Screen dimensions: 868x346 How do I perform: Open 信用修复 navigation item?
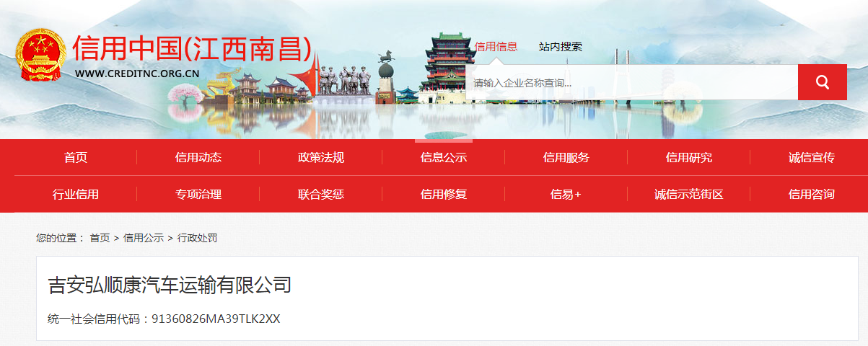[x=444, y=194]
